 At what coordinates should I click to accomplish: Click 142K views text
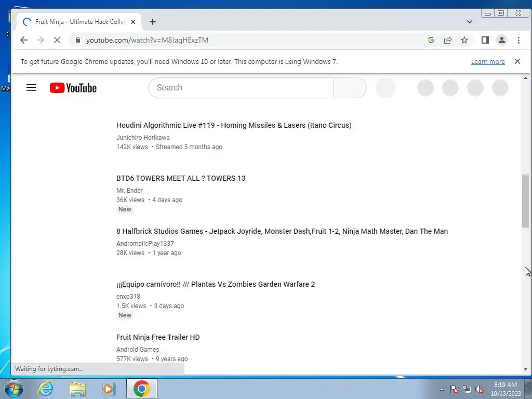(x=132, y=147)
